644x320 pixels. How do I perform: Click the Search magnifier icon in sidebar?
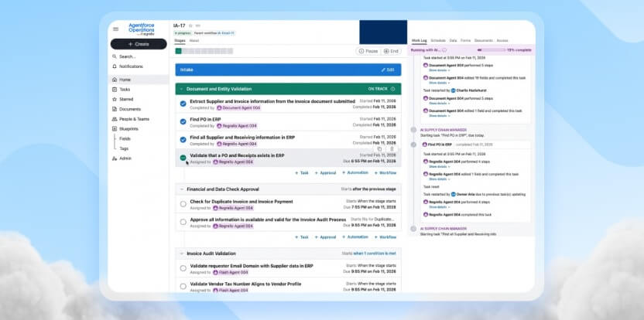click(x=115, y=56)
